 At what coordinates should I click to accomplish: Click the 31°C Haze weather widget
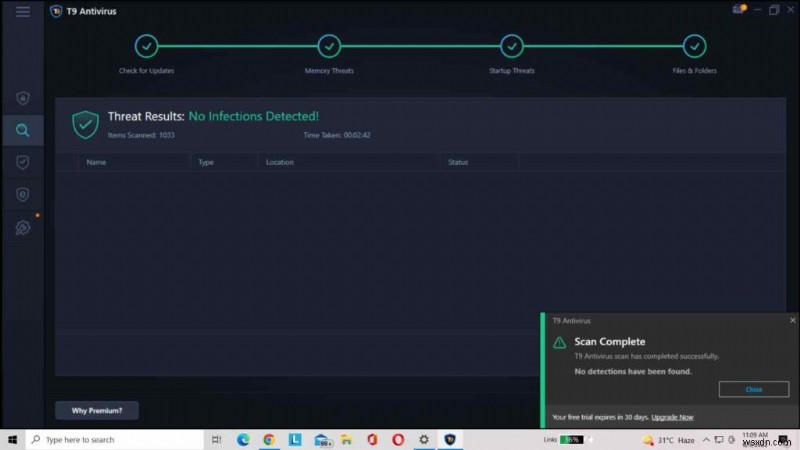point(669,440)
